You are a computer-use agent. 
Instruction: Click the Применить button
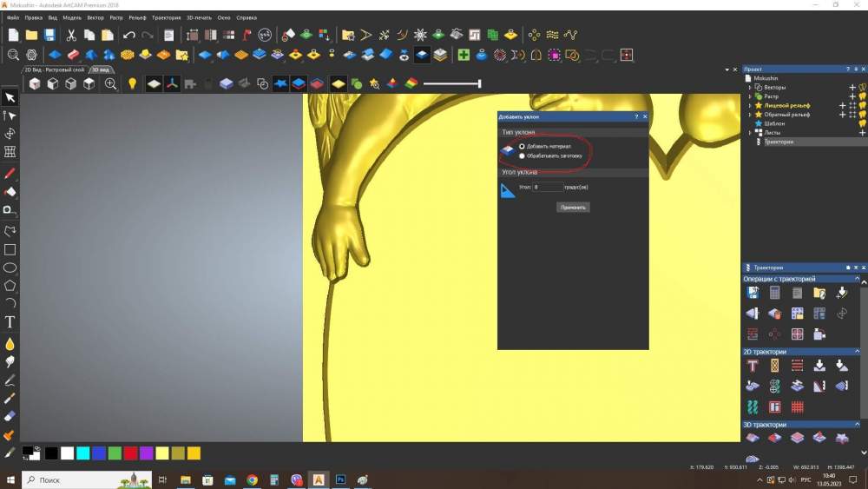(573, 208)
